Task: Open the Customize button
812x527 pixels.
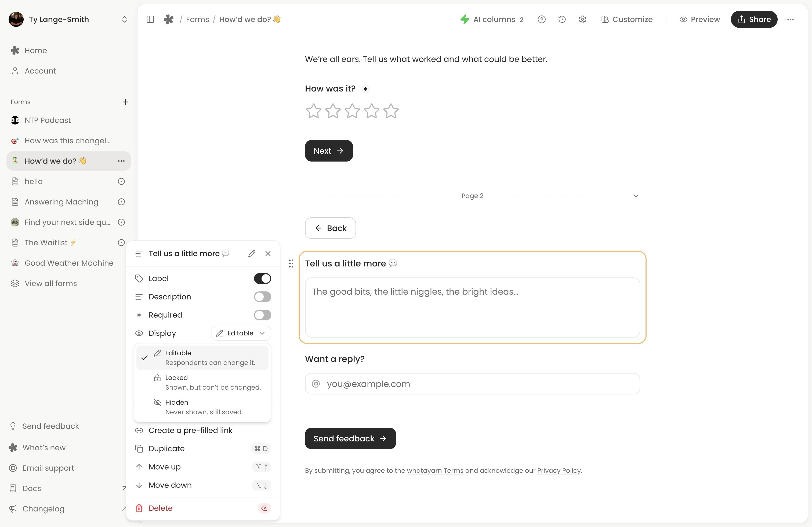Action: click(627, 19)
